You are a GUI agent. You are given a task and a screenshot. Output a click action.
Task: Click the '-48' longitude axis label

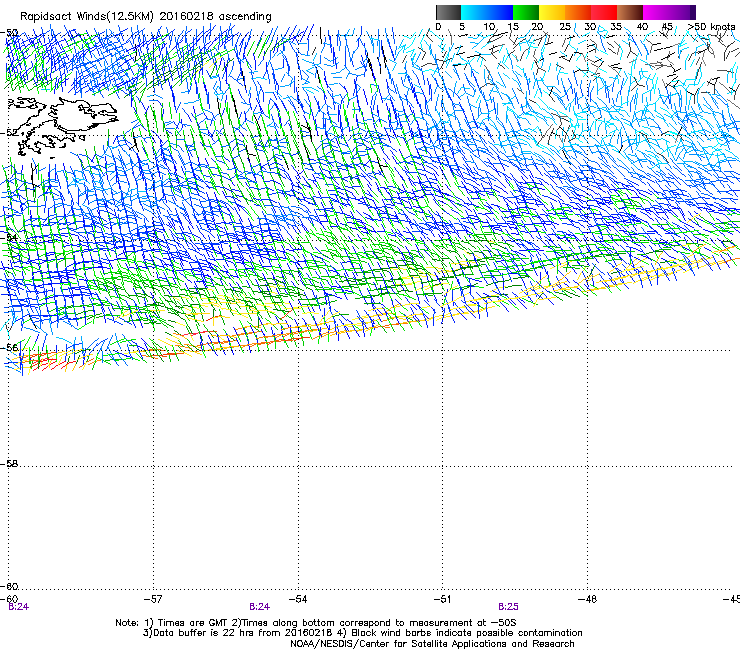click(587, 599)
